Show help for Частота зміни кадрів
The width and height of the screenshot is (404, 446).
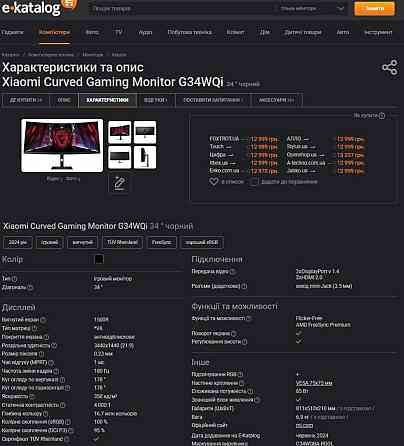(x=56, y=371)
